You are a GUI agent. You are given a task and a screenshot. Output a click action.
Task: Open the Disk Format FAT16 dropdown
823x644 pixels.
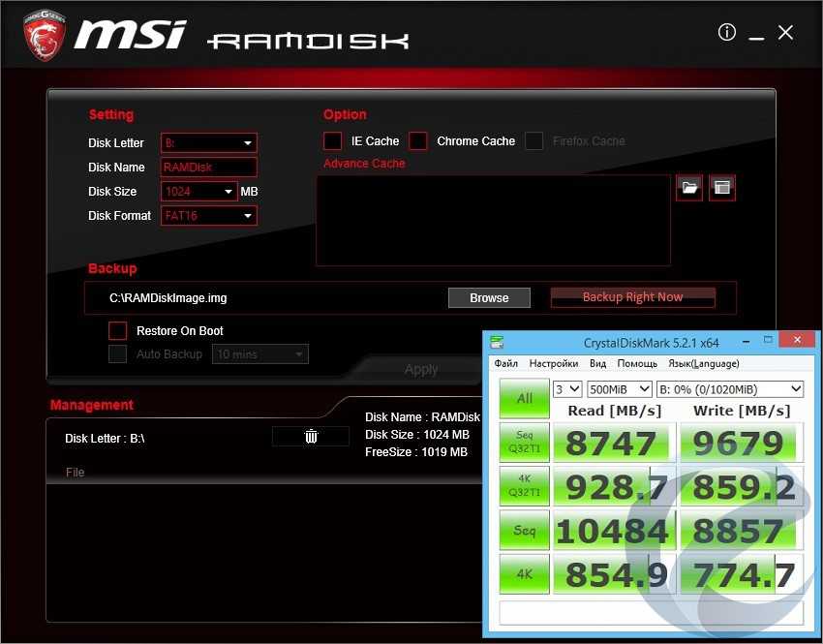[x=209, y=216]
